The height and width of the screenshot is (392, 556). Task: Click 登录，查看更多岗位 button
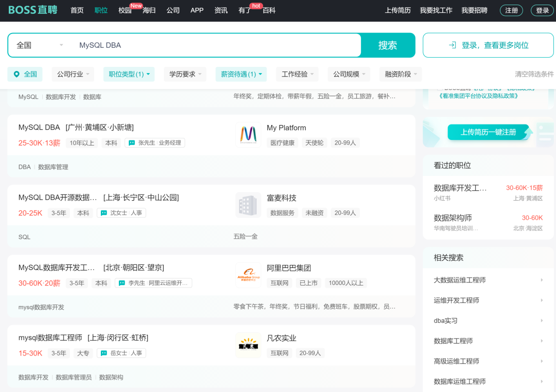tap(488, 45)
